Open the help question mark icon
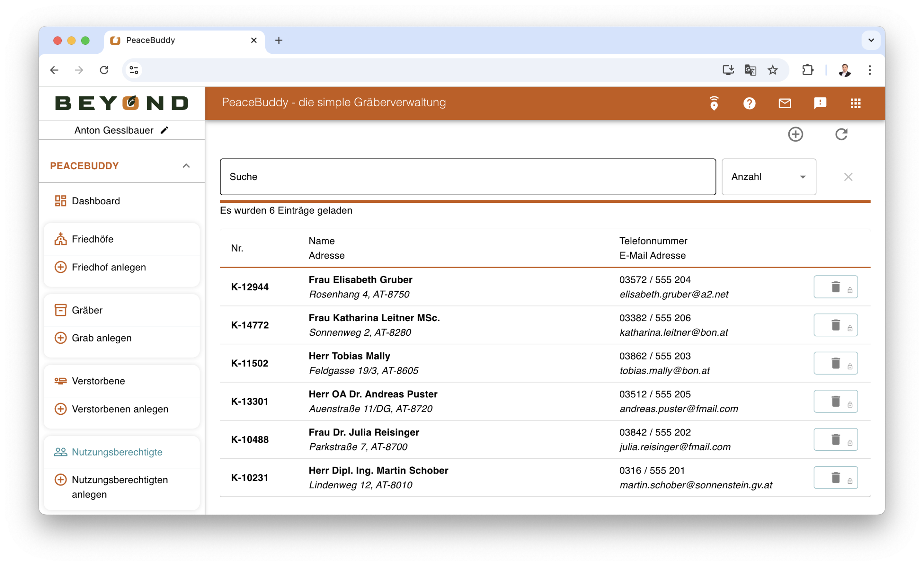 pyautogui.click(x=749, y=103)
